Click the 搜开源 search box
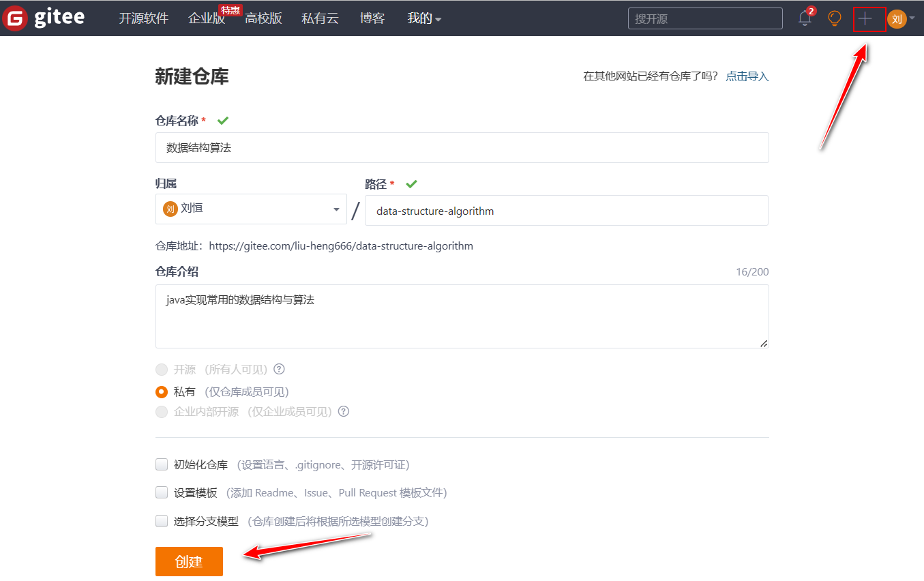 click(x=705, y=18)
